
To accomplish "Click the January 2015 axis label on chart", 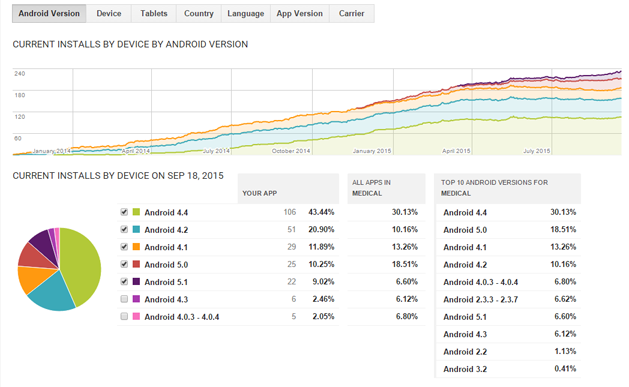I will pyautogui.click(x=371, y=151).
